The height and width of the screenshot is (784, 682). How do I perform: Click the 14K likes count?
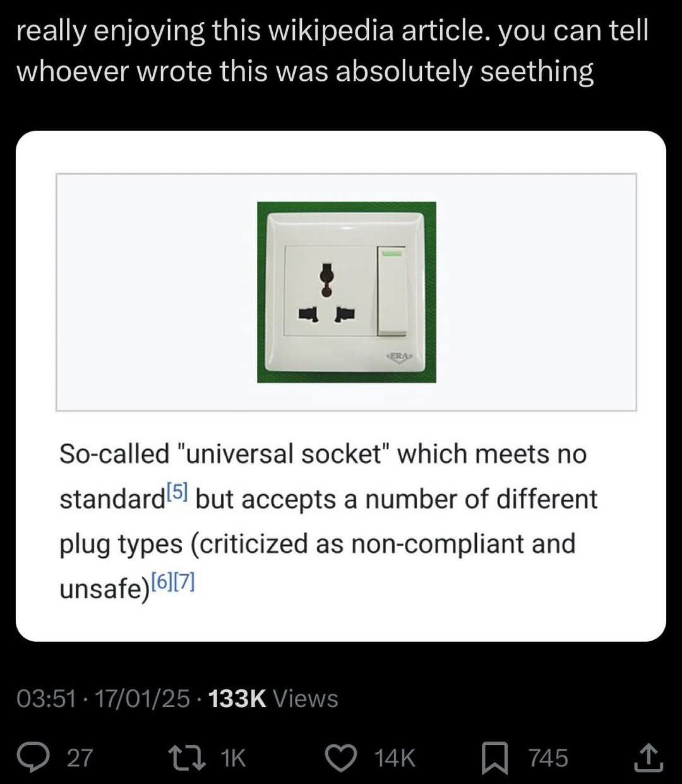[x=395, y=758]
